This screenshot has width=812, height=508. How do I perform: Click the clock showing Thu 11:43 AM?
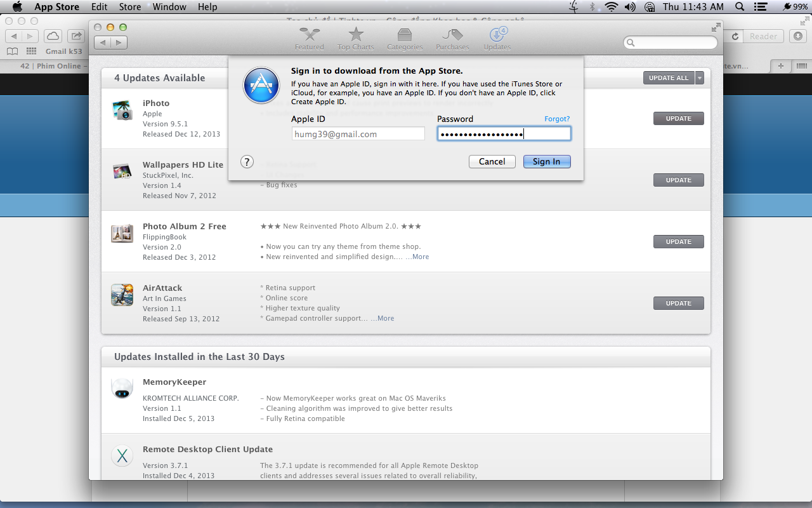pyautogui.click(x=693, y=7)
